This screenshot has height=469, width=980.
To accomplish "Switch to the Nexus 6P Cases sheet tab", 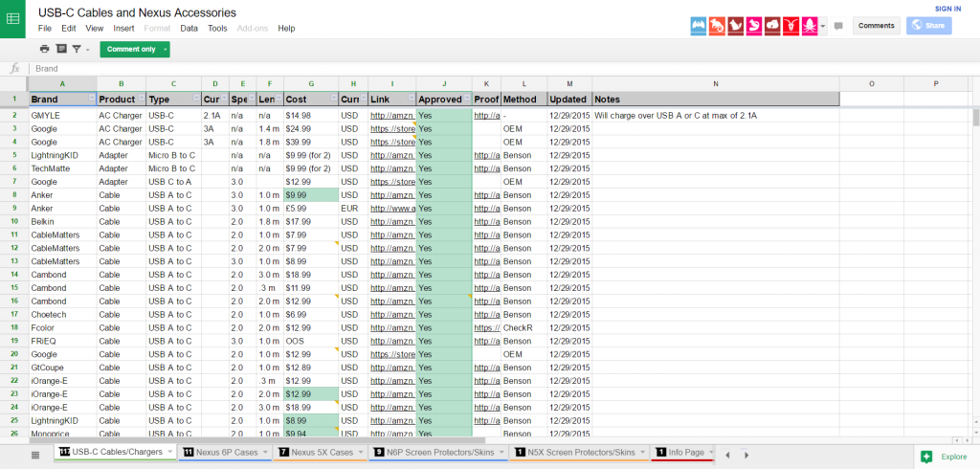I will (x=226, y=452).
